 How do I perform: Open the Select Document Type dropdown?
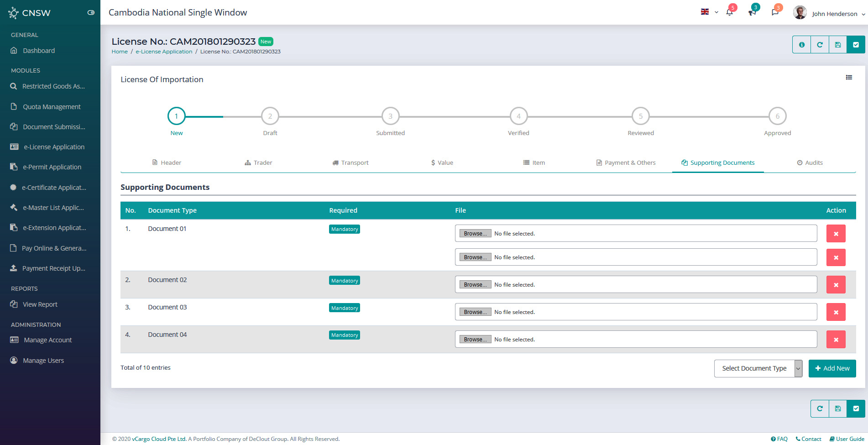tap(758, 368)
